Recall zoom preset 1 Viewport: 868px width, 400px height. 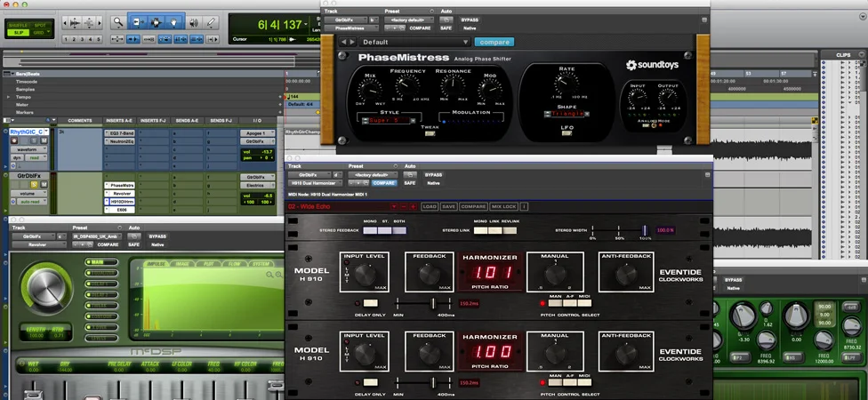click(66, 39)
